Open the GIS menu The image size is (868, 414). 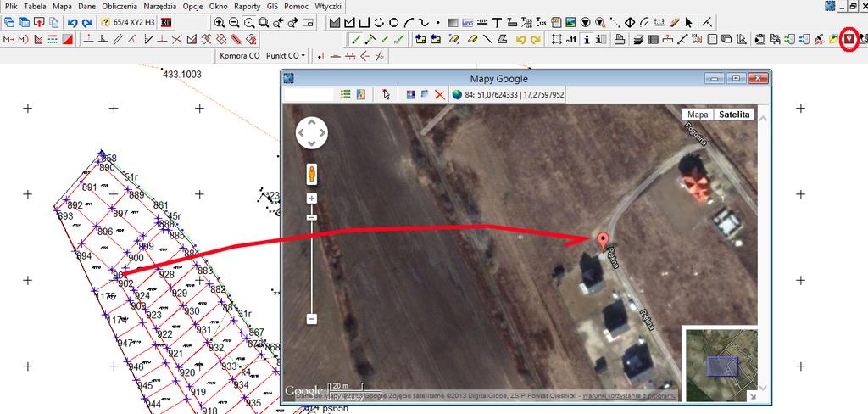[272, 7]
